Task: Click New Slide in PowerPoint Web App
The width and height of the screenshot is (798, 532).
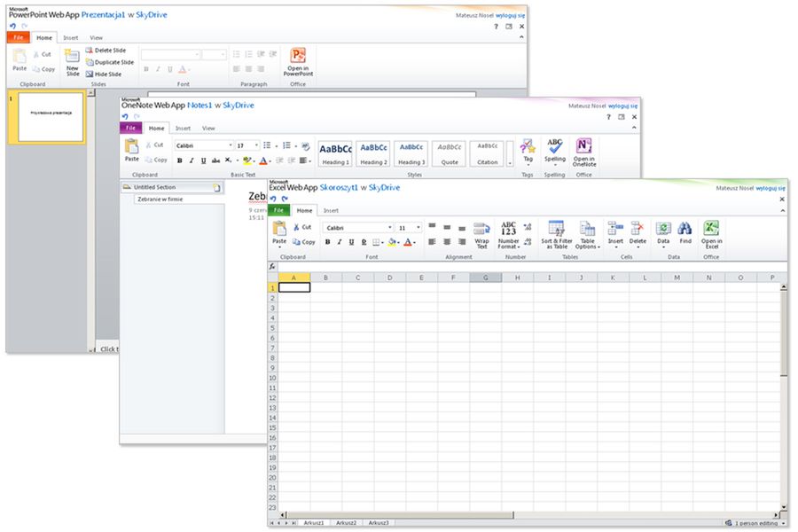Action: pos(73,63)
